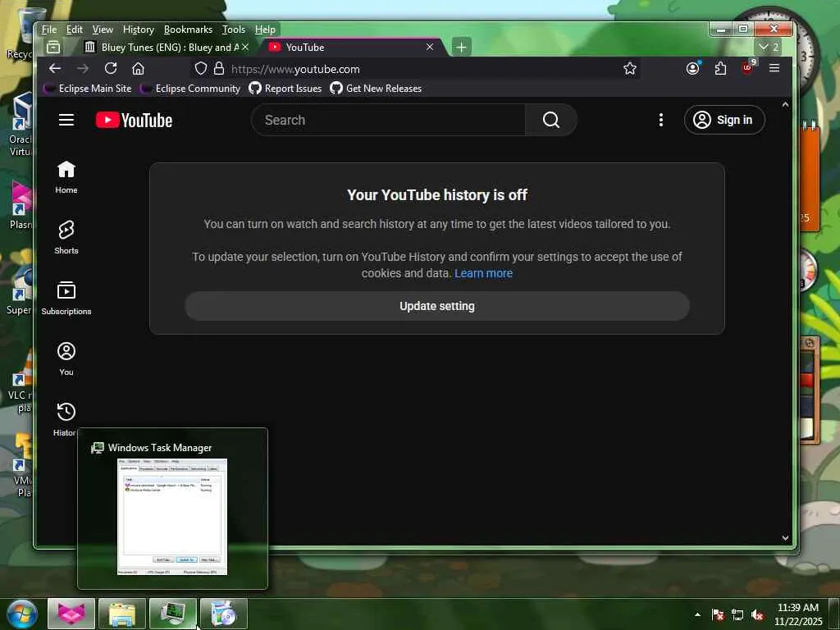Focus the YouTube Search field
This screenshot has height=630, width=840.
[x=388, y=120]
